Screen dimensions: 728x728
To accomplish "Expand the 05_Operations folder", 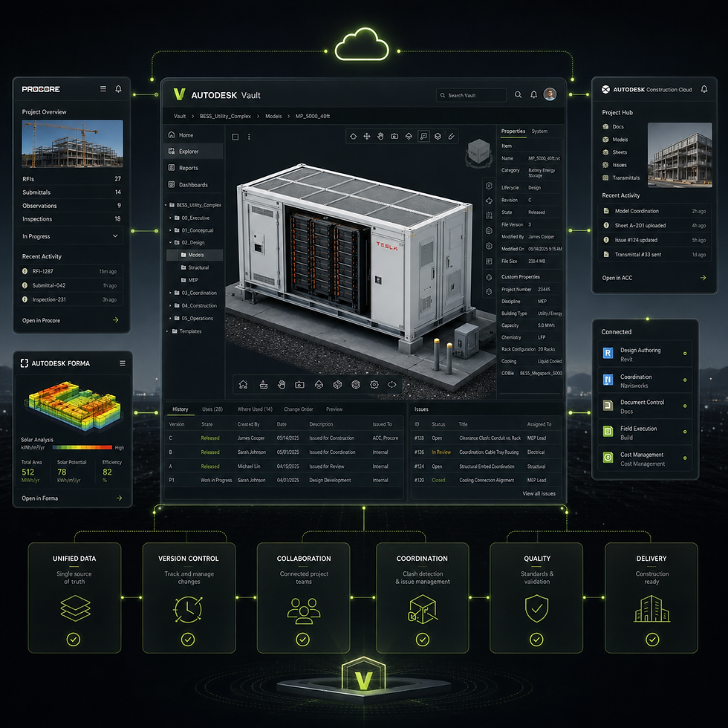I will 170,319.
